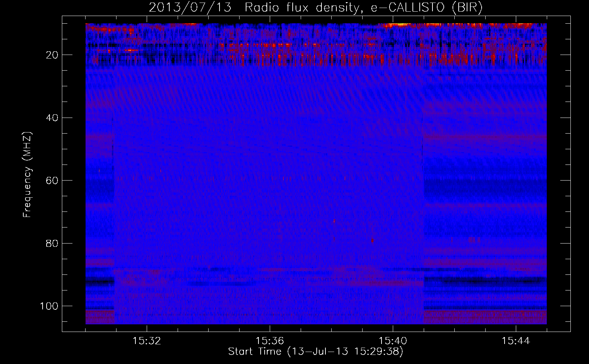
Task: Click the 60 frequency tick label
Action: (x=52, y=181)
